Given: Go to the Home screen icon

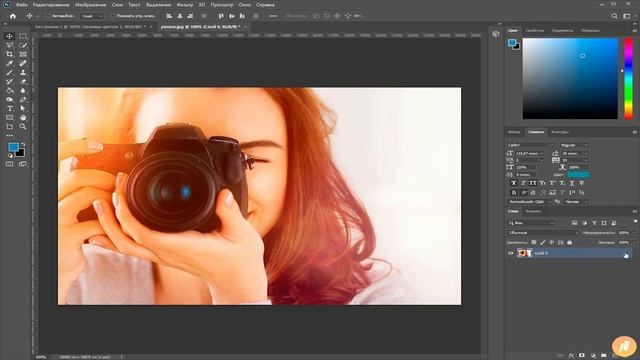Looking at the screenshot, I should click(13, 16).
